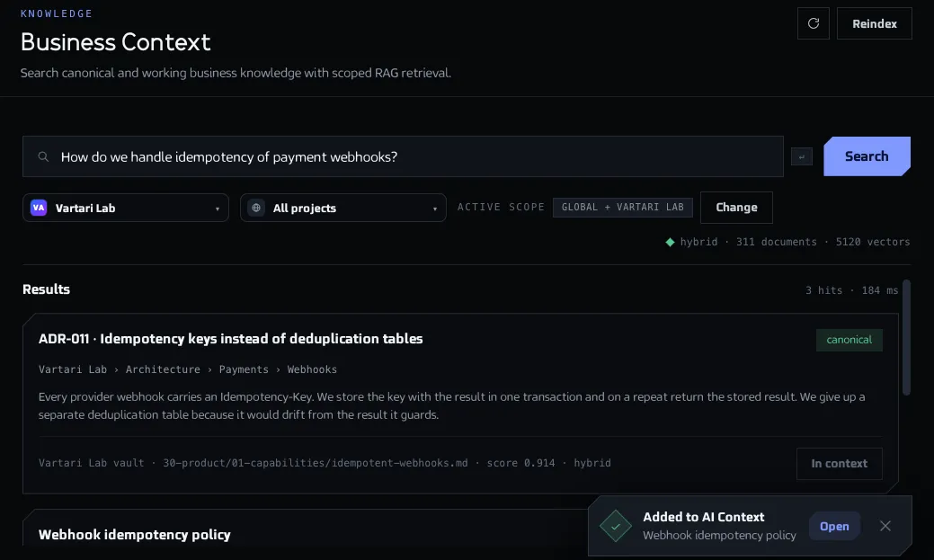The height and width of the screenshot is (560, 934).
Task: Click the Vartari Lab breadcrumb root
Action: pyautogui.click(x=73, y=369)
